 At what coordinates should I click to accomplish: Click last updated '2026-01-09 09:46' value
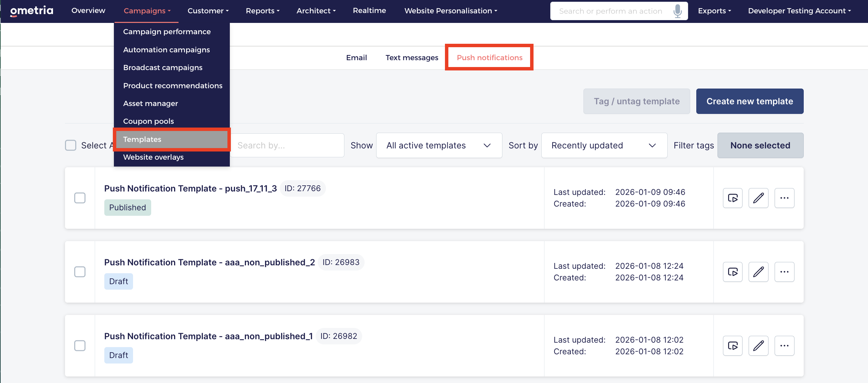[x=650, y=192]
